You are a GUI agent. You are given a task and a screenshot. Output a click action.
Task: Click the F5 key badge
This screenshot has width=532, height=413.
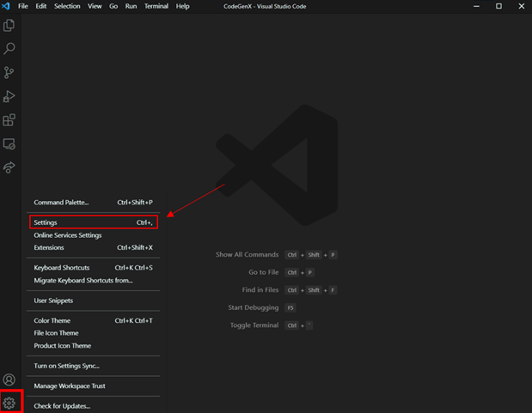[290, 308]
